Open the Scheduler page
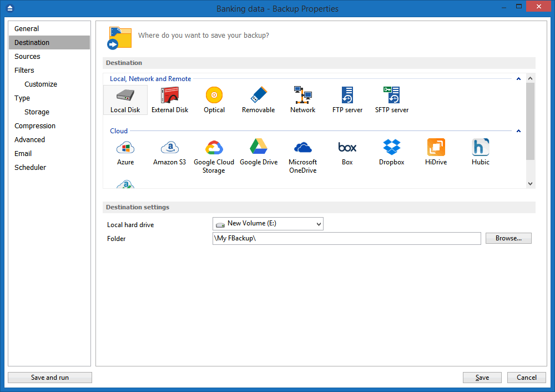 (49, 168)
